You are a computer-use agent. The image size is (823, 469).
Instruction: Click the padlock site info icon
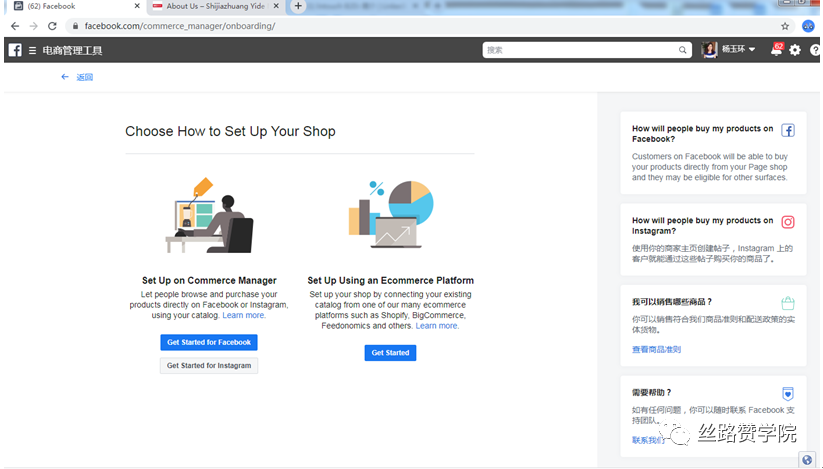tap(75, 26)
